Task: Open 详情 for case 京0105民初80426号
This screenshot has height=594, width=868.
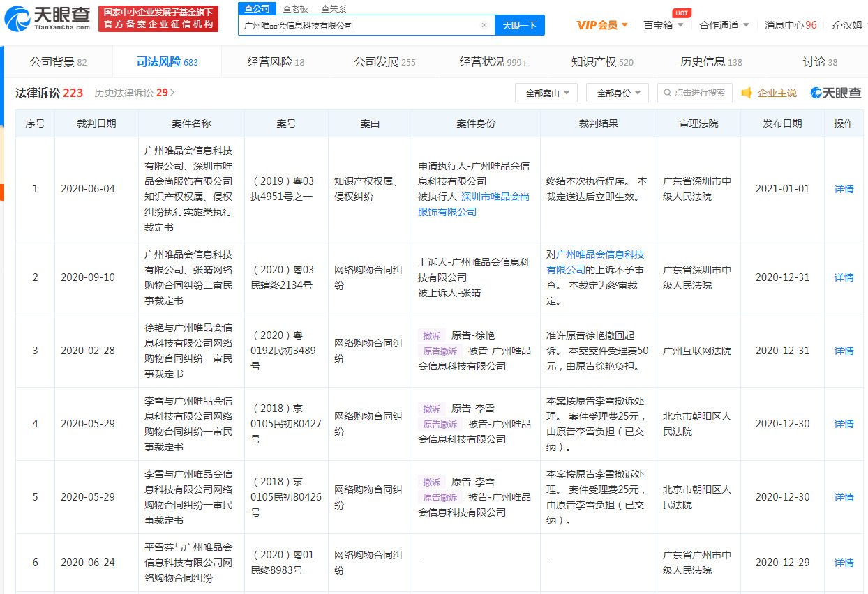Action: tap(844, 497)
